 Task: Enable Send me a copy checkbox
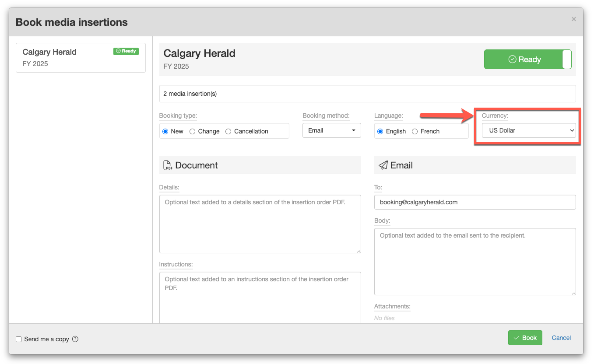pos(19,339)
